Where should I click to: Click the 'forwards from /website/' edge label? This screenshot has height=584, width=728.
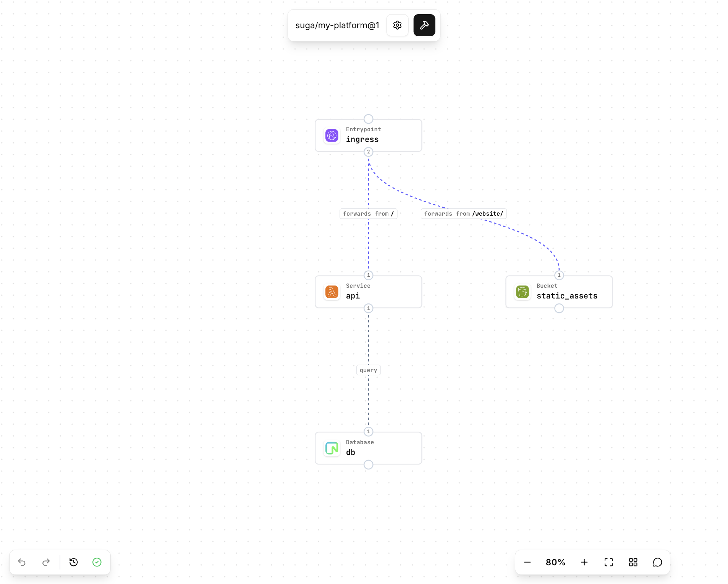click(463, 213)
